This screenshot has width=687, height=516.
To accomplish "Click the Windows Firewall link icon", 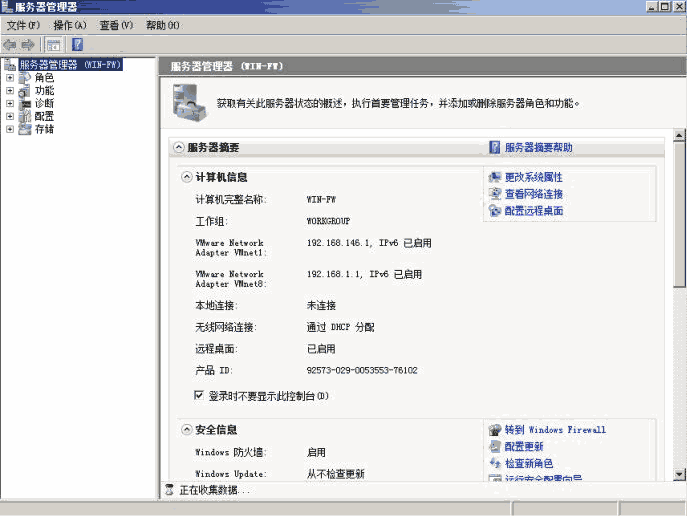I will pos(495,430).
